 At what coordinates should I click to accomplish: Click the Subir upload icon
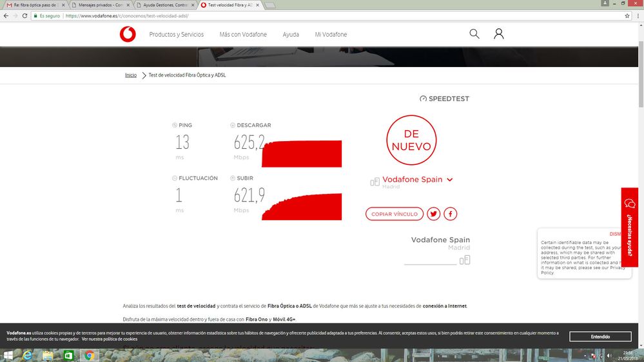pyautogui.click(x=233, y=178)
